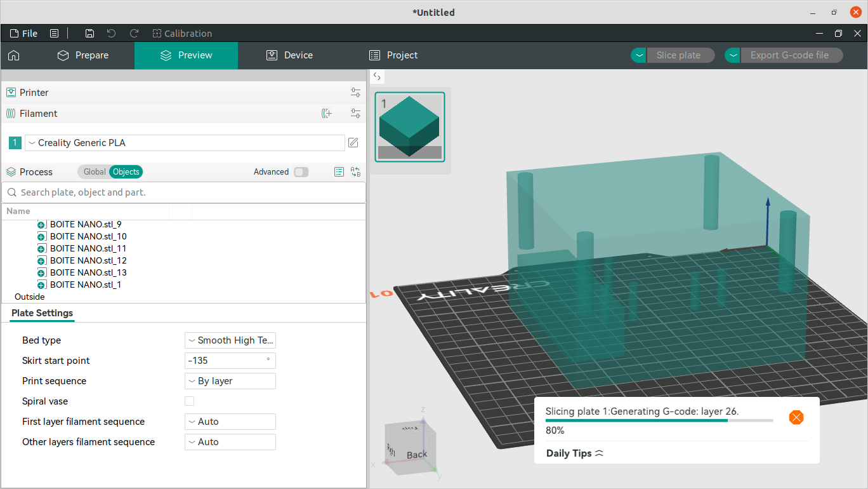
Task: Collapse the sidebar with arrow icon
Action: click(377, 76)
